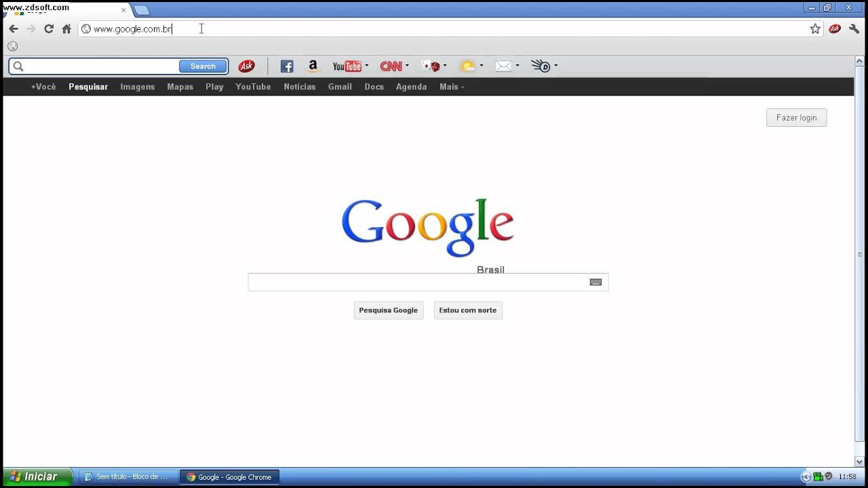Screen dimensions: 868x488
Task: Reload the page with the refresh icon
Action: (x=49, y=28)
